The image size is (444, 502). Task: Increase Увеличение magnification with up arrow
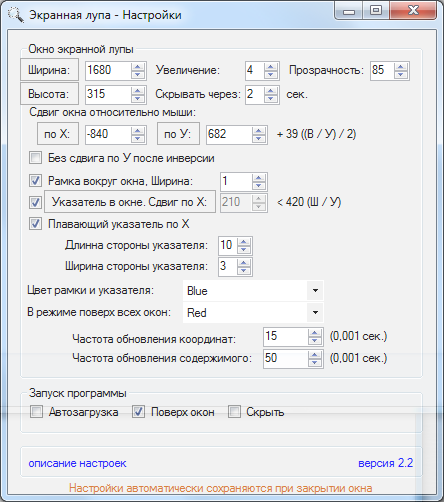tap(271, 67)
